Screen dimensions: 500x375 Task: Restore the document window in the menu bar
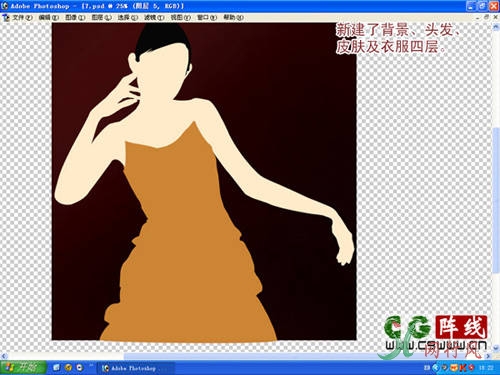click(x=486, y=17)
